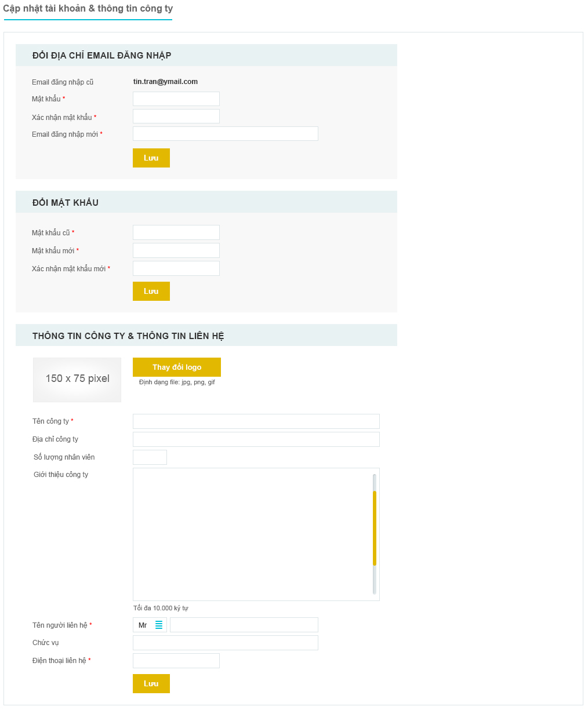
Task: Open the Mr title dropdown
Action: 150,625
